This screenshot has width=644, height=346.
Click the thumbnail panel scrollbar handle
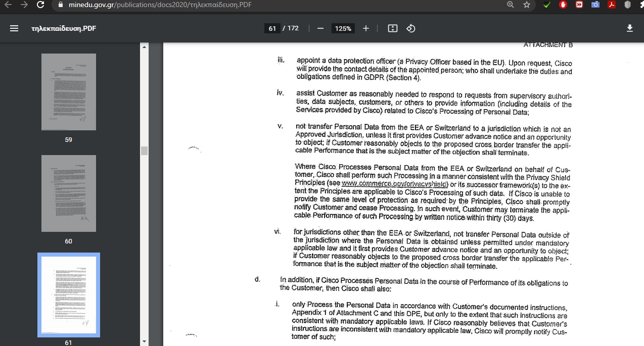click(x=144, y=151)
